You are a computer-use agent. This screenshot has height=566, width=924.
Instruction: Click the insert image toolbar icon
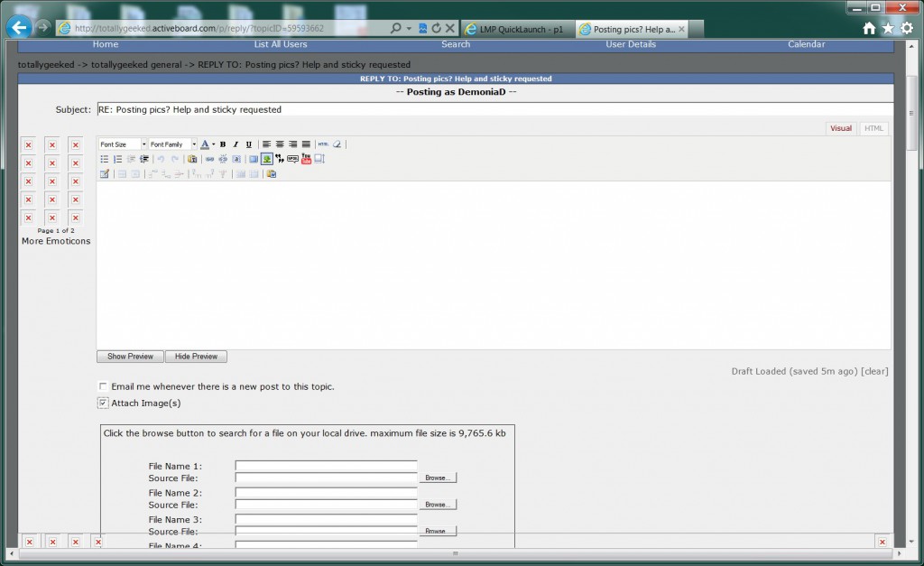coord(267,159)
